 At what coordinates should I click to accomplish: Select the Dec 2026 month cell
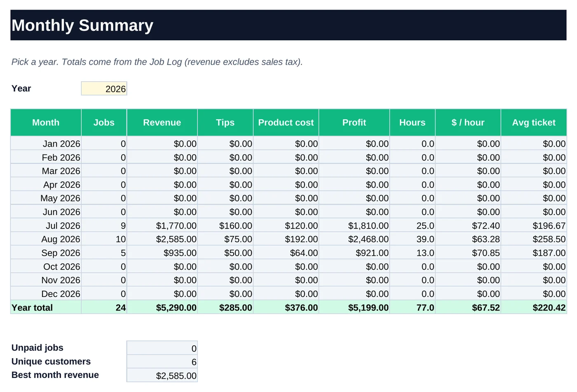click(46, 294)
